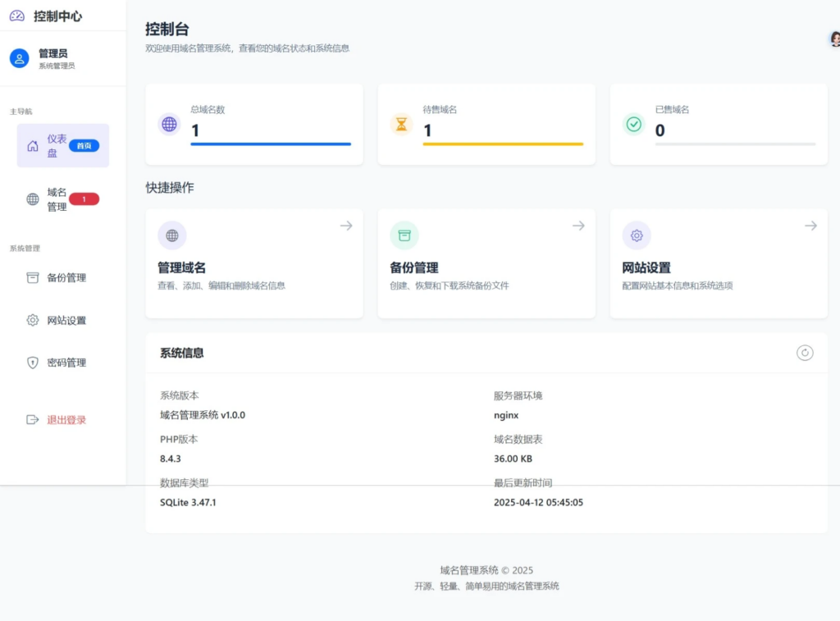Click the arrow on 管理域名 card
This screenshot has height=621, width=840.
coord(346,226)
